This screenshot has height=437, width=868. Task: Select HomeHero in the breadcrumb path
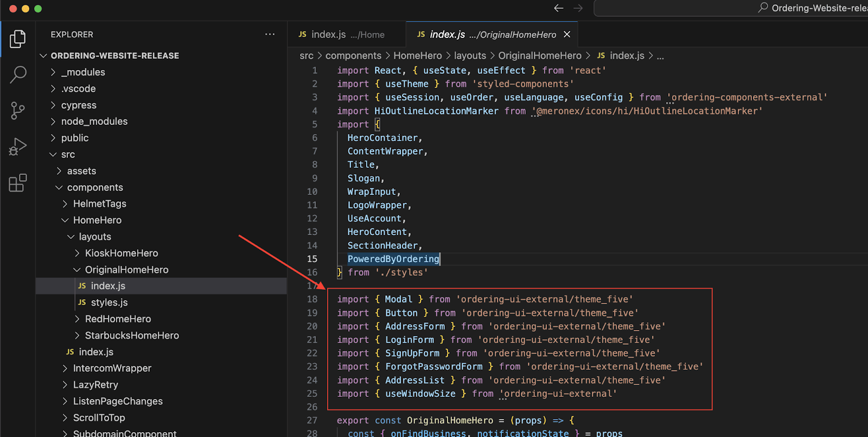point(417,55)
